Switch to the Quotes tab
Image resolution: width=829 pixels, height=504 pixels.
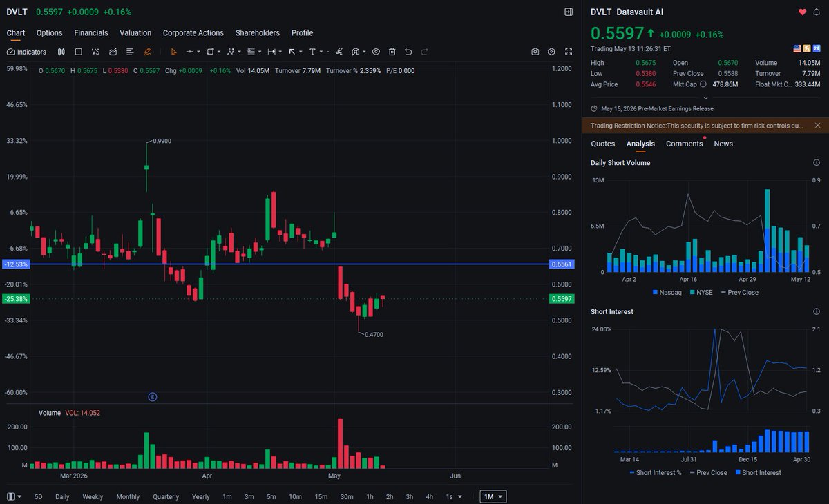click(603, 144)
